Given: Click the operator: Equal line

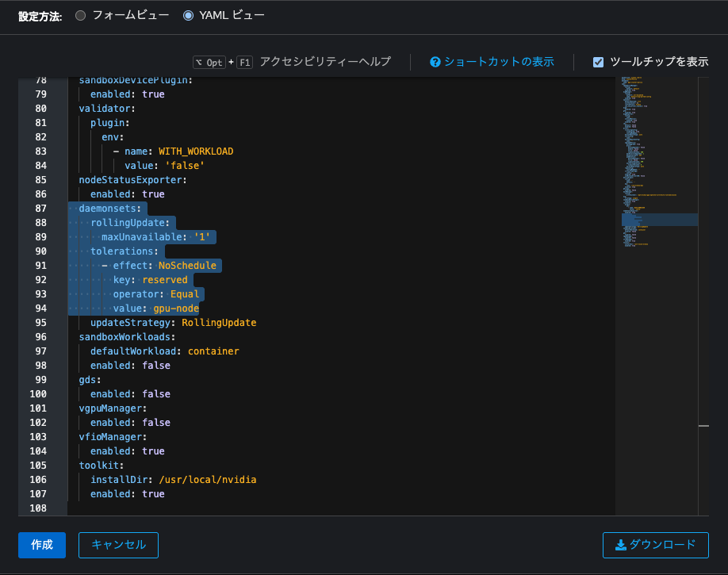Looking at the screenshot, I should pyautogui.click(x=156, y=294).
